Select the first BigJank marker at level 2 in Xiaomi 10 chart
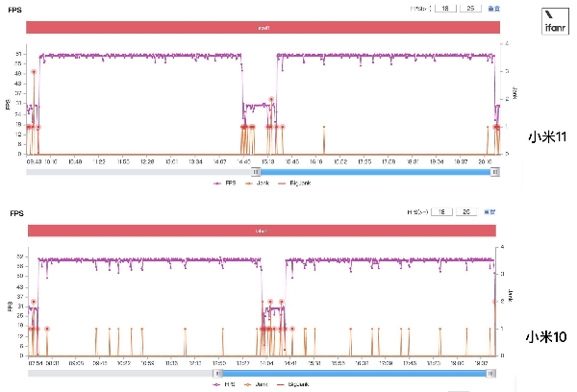Viewport: 577px width, 392px height. (x=34, y=302)
